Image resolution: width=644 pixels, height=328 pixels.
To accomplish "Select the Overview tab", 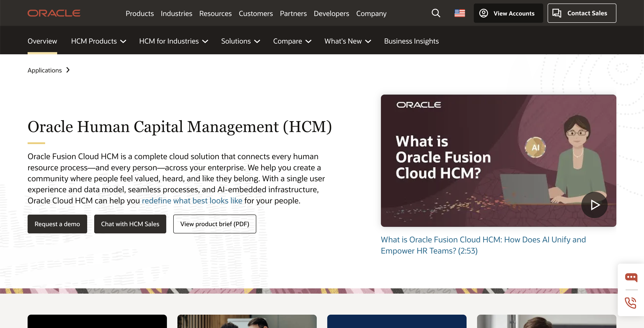I will (x=42, y=41).
